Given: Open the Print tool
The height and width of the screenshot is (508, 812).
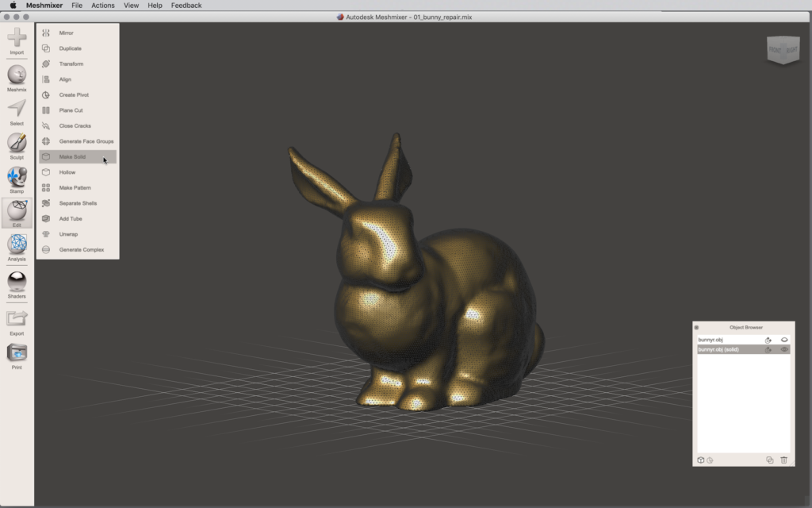Looking at the screenshot, I should pos(17,354).
